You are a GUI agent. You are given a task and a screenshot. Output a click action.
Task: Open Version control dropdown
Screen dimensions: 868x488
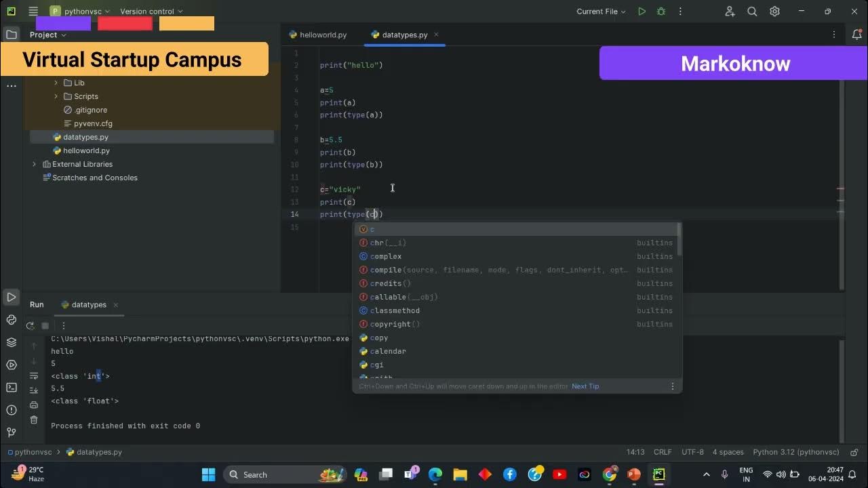151,12
